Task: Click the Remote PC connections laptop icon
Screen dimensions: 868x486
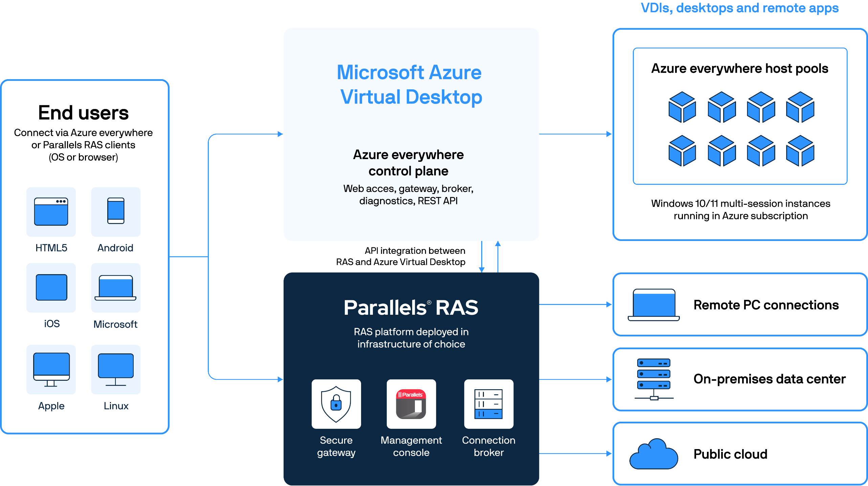Action: [x=654, y=305]
